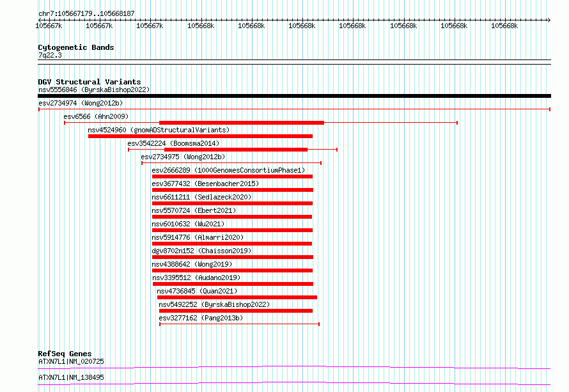Click the black nsv5556846 variant bar
Screen dimensions: 569x392
pos(294,96)
